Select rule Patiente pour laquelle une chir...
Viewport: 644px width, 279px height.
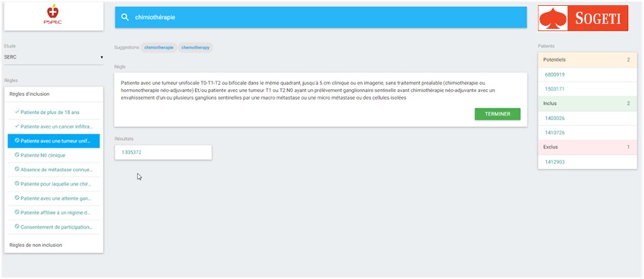[x=54, y=184]
